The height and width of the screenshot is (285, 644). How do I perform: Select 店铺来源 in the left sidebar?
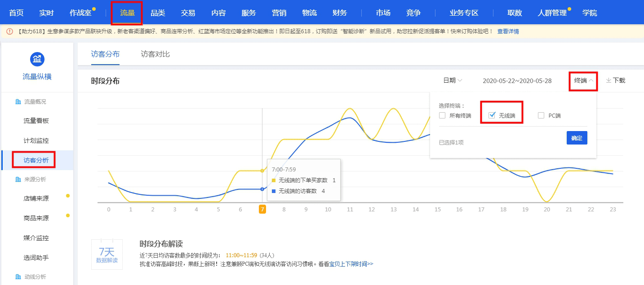[36, 198]
